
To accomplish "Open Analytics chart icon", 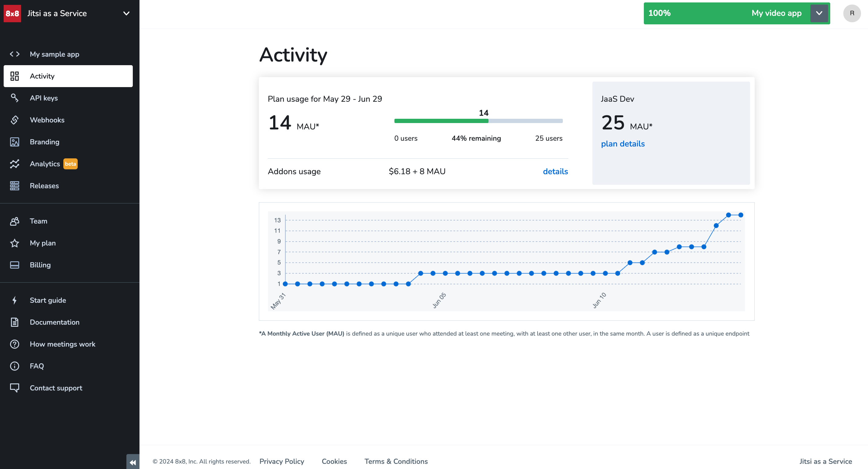I will click(x=15, y=164).
